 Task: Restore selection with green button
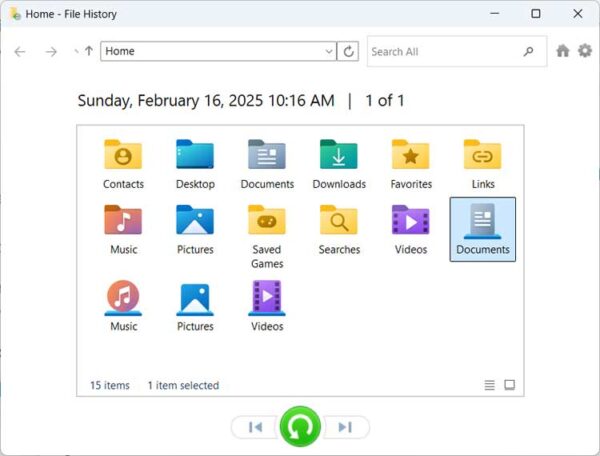(x=300, y=427)
